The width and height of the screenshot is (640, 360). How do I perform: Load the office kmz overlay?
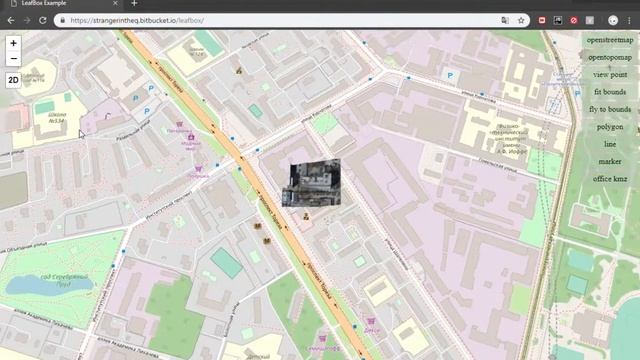tap(610, 179)
